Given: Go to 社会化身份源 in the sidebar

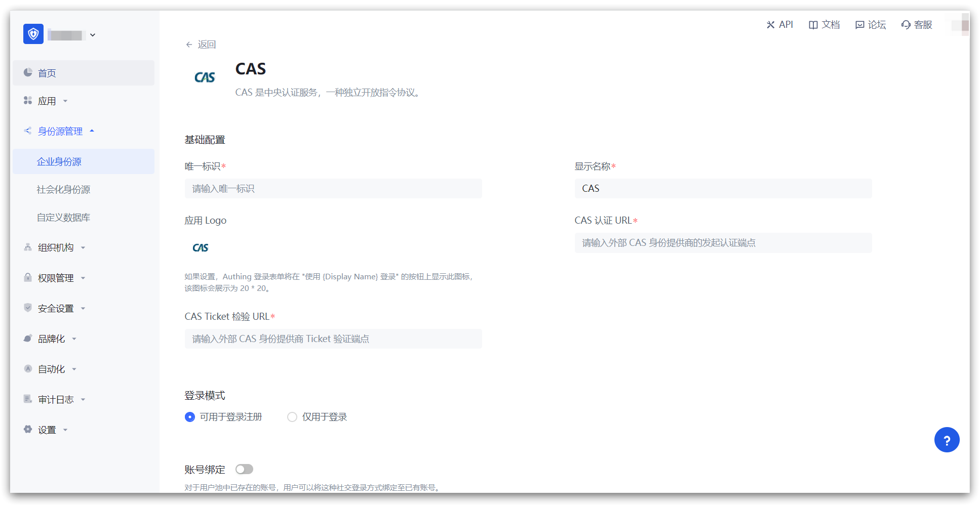Looking at the screenshot, I should pos(63,190).
